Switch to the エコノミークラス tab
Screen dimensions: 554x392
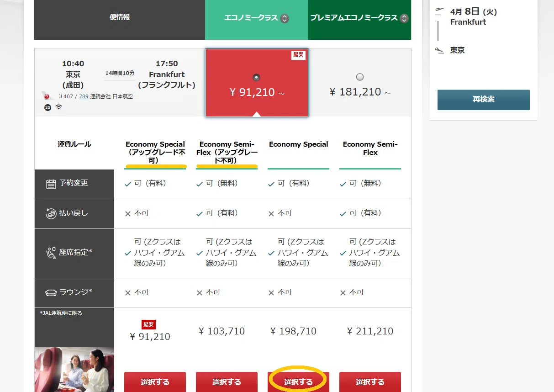pyautogui.click(x=257, y=20)
